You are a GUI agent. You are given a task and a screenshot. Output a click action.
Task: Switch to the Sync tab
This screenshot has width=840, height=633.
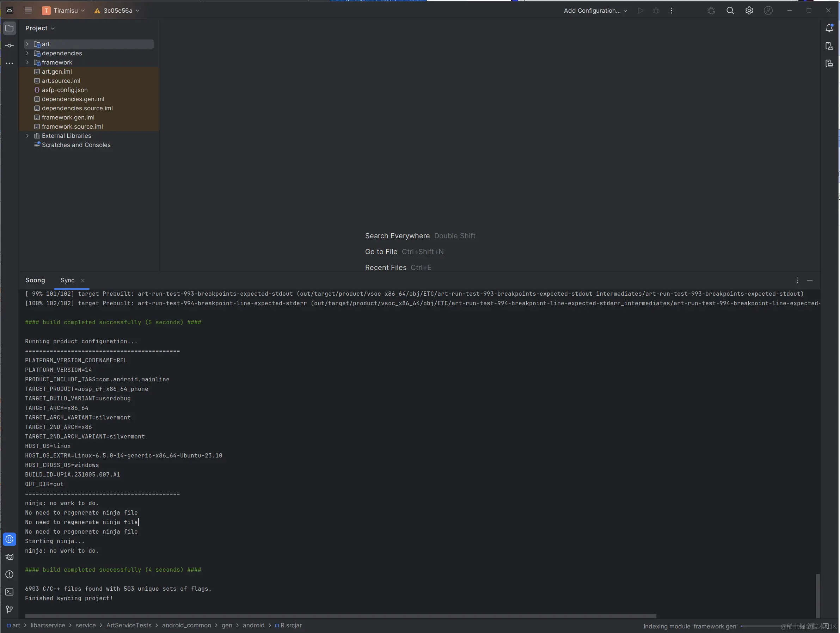click(x=67, y=280)
